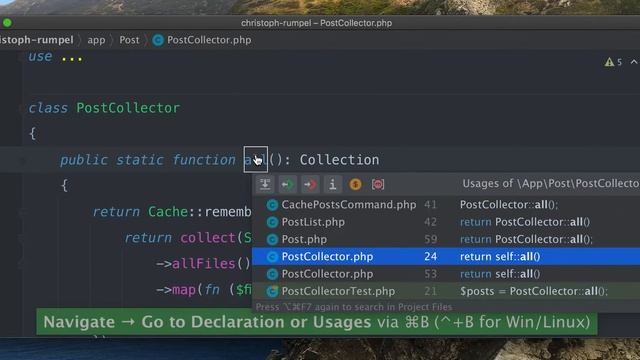640x360 pixels.
Task: Open PostList.php usage at line 42
Action: click(446, 222)
